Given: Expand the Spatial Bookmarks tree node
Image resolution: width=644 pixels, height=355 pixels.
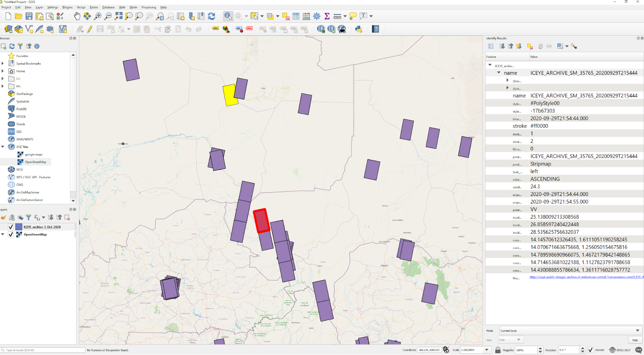Looking at the screenshot, I should (x=3, y=64).
